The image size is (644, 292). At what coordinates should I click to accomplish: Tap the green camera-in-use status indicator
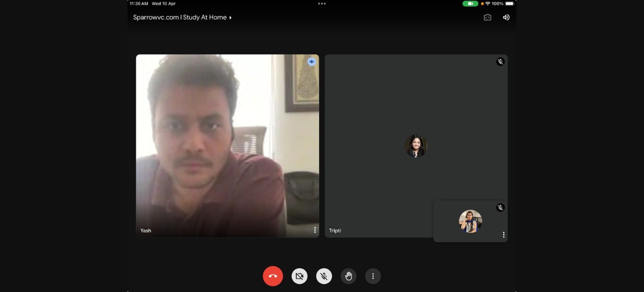pyautogui.click(x=470, y=4)
